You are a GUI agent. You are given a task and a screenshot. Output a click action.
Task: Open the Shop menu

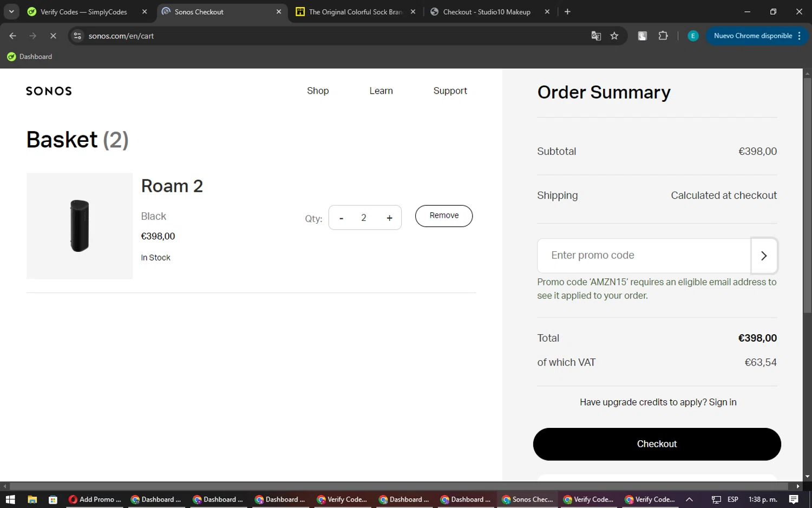pyautogui.click(x=318, y=90)
